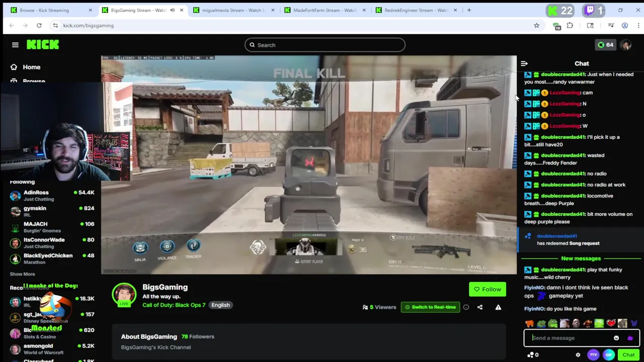Report stream warning icon

[498, 307]
